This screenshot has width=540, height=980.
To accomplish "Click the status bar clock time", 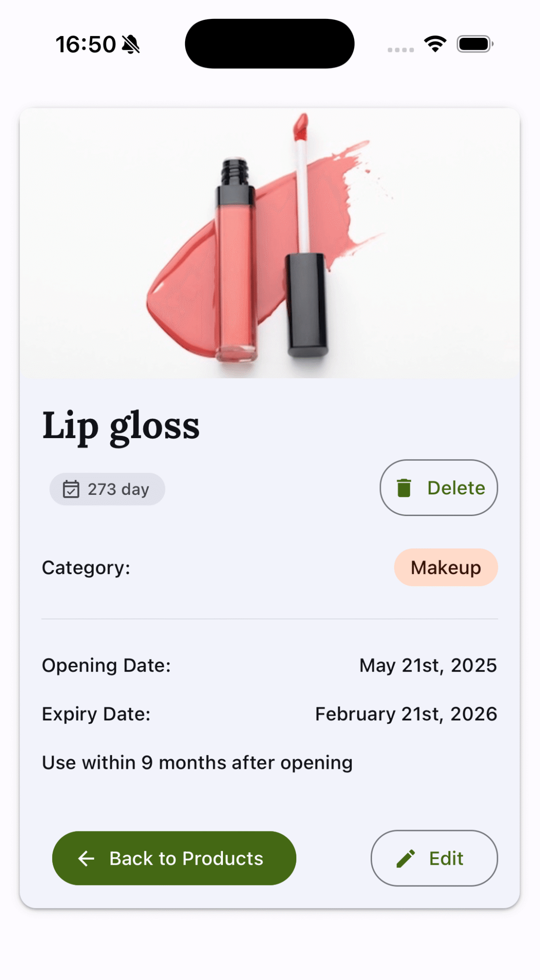I will click(x=86, y=45).
